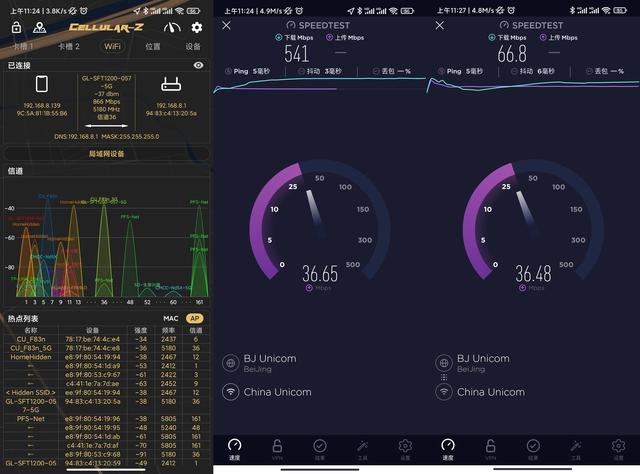Open settings gear tab in right Speedtest
Screen dimensions: 640x474
(x=618, y=450)
